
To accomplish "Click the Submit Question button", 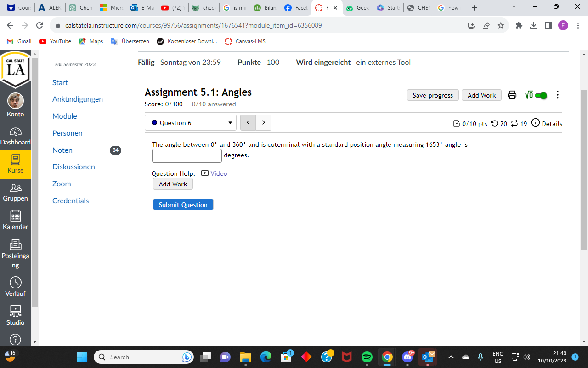I will click(x=183, y=205).
